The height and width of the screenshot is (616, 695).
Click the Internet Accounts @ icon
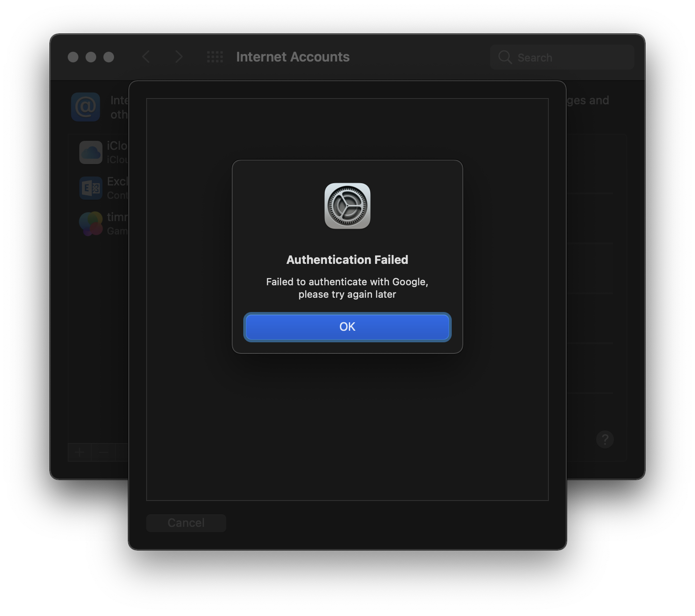pyautogui.click(x=86, y=107)
